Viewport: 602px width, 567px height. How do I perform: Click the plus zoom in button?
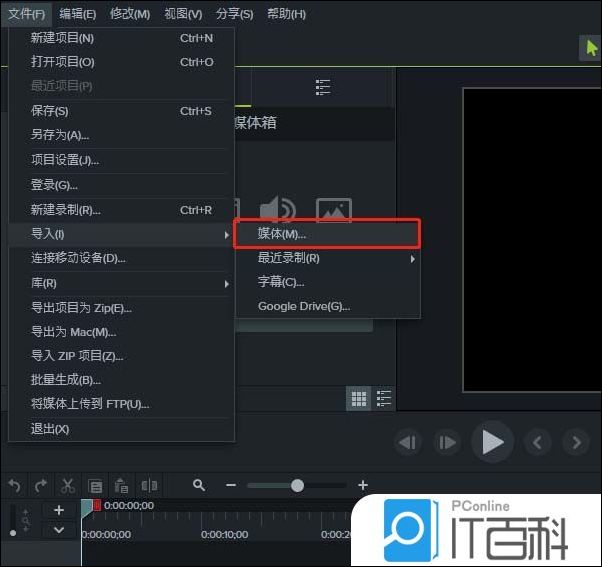(x=363, y=485)
